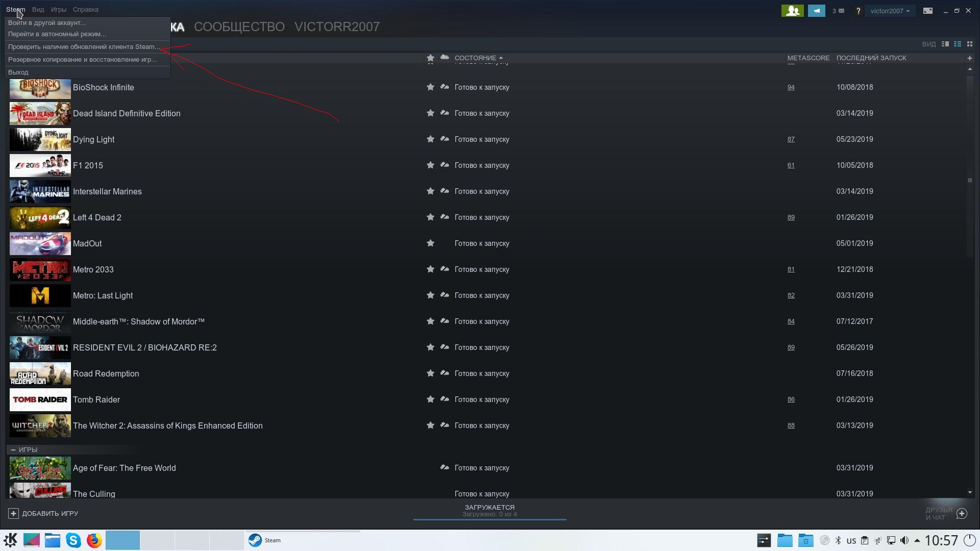Select "Перейти в автономный режим" menu entry
This screenshot has height=551, width=980.
coord(57,34)
